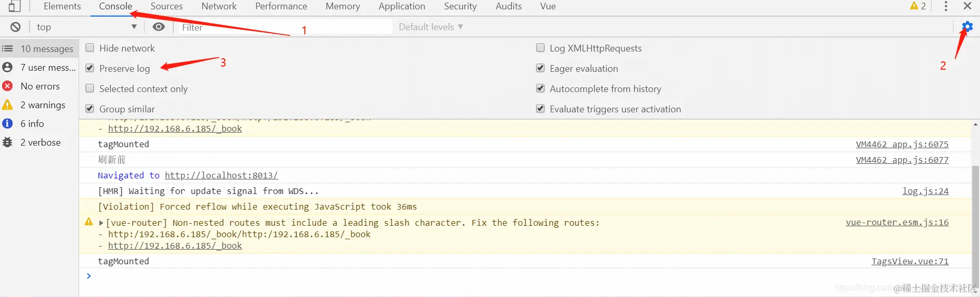This screenshot has height=297, width=980.
Task: Switch to the Console tab
Action: [116, 6]
